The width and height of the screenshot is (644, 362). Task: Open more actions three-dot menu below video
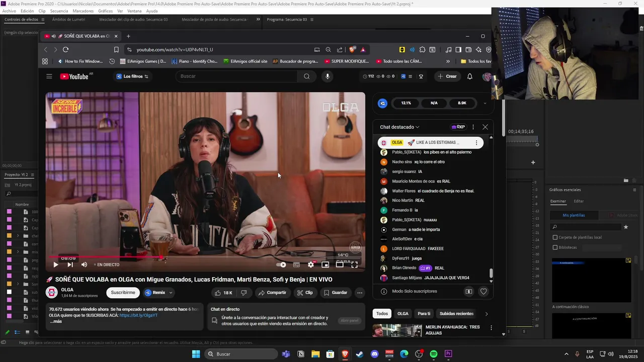[x=360, y=293]
